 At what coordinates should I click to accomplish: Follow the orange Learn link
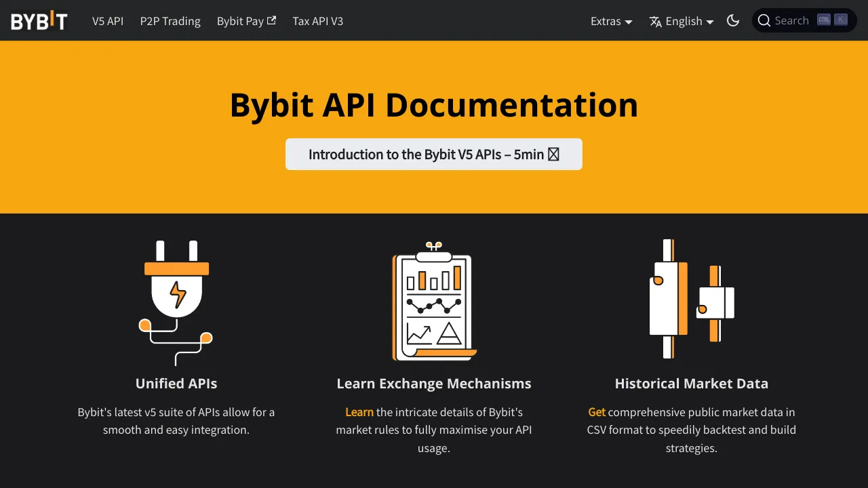(359, 412)
